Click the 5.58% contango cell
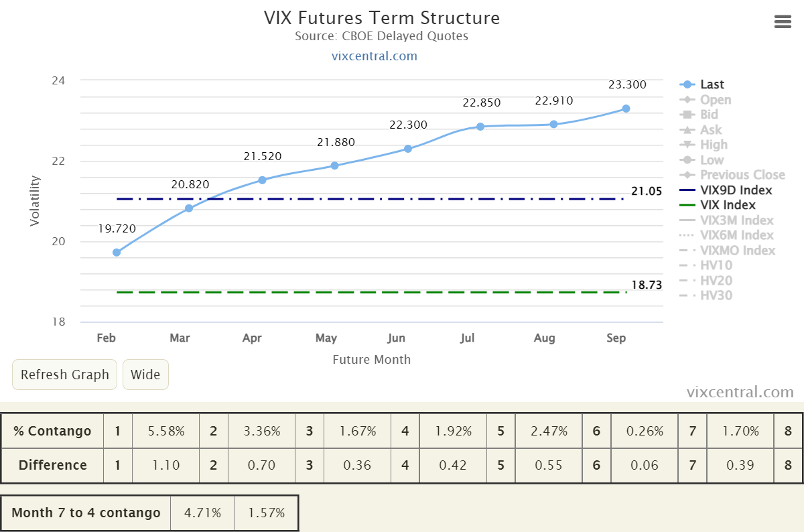 [166, 431]
